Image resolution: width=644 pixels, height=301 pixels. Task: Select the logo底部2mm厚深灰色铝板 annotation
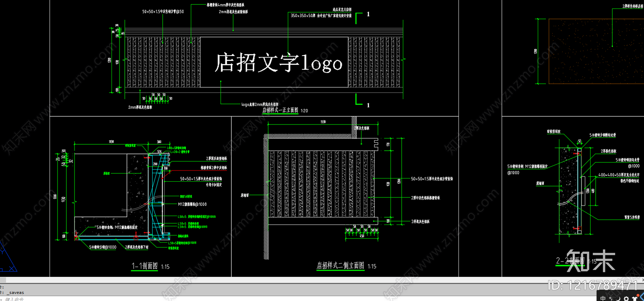tap(260, 104)
